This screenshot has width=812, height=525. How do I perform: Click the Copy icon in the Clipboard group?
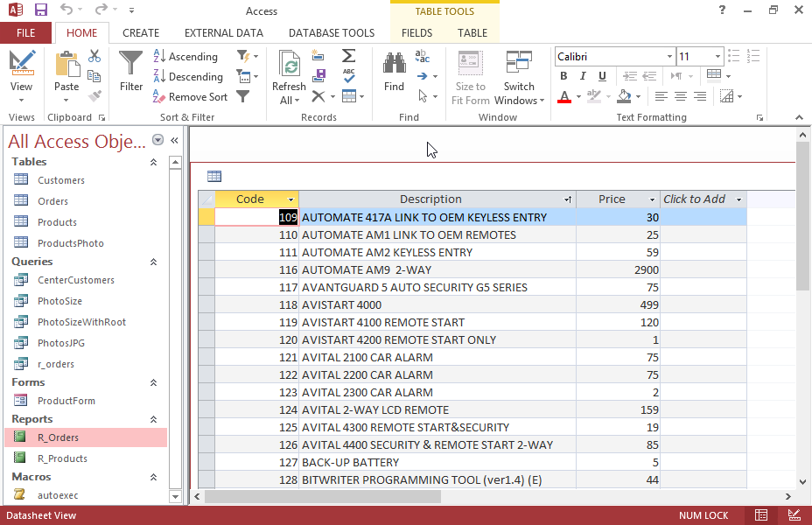94,76
